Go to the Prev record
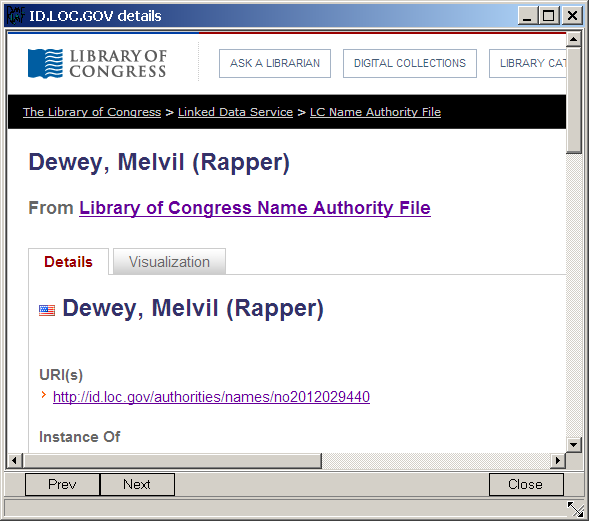Screen dimensions: 589x521 (62, 484)
